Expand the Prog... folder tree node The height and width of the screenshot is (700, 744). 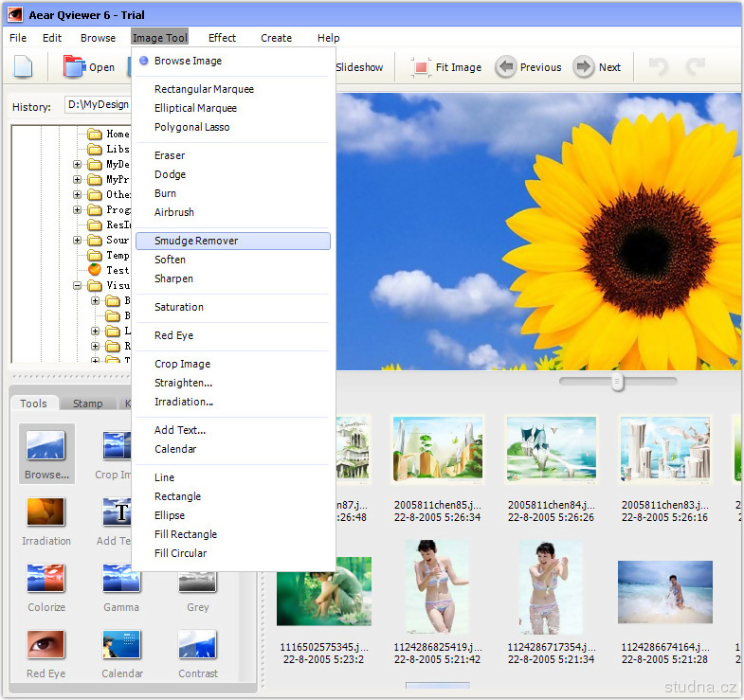coord(78,210)
